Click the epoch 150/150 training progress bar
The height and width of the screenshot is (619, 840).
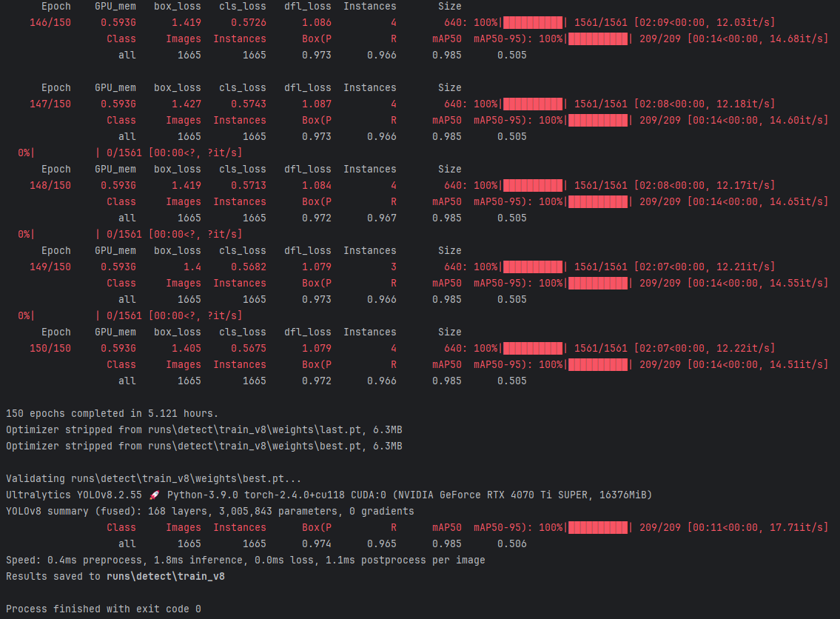[x=533, y=348]
